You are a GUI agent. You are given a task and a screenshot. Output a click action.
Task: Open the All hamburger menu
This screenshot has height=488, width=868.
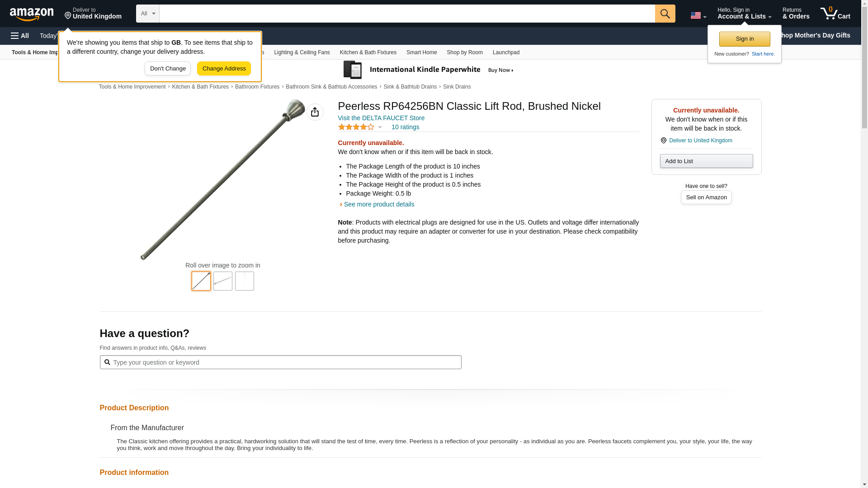click(x=20, y=36)
